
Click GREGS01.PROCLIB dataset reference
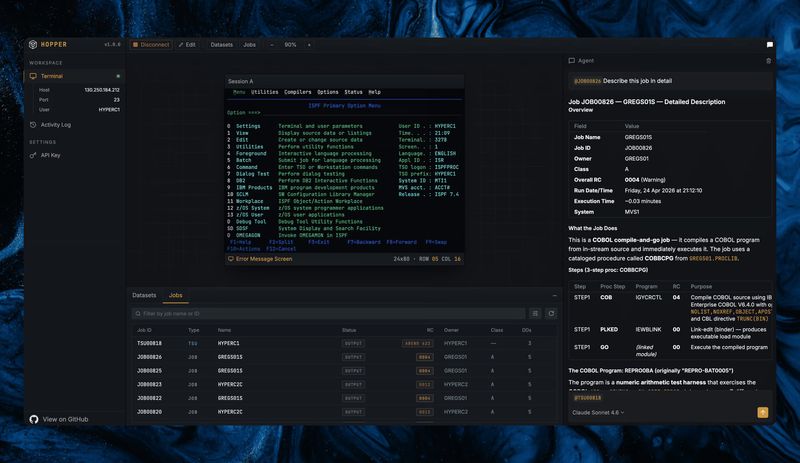[x=713, y=259]
